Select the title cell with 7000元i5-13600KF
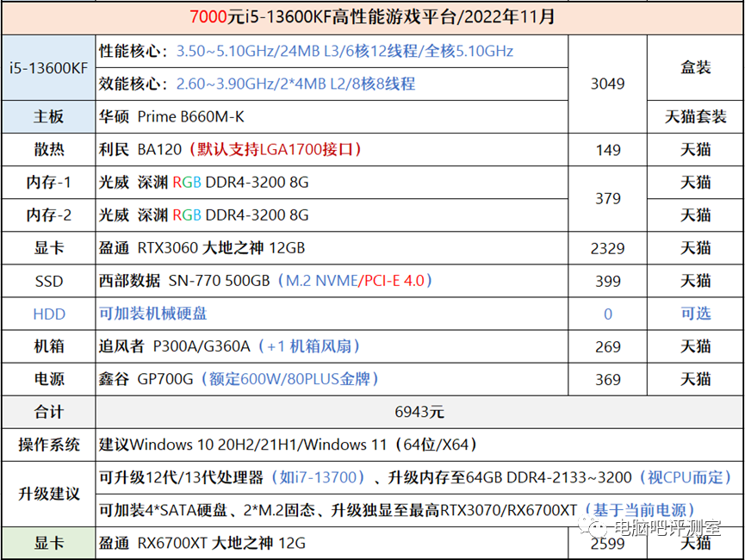The width and height of the screenshot is (745, 560). (x=372, y=17)
